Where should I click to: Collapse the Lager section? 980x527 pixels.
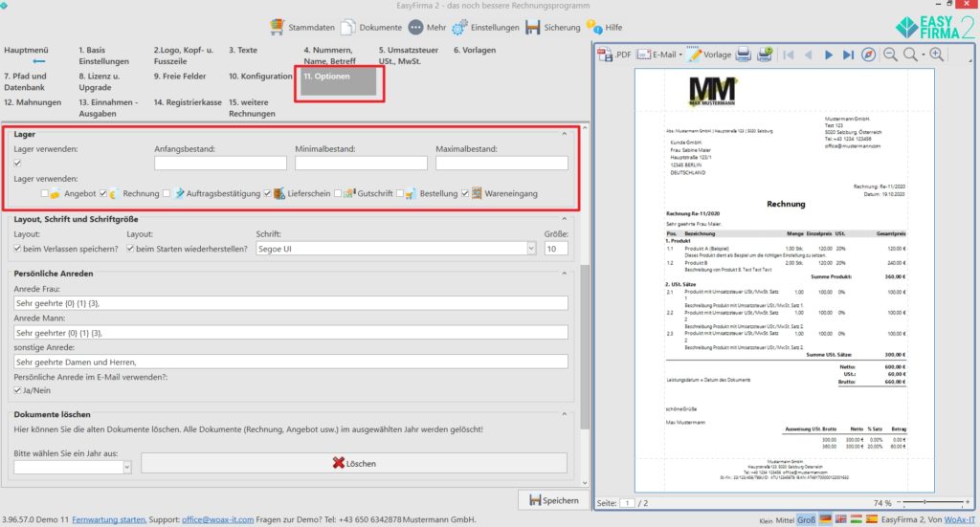pos(565,134)
